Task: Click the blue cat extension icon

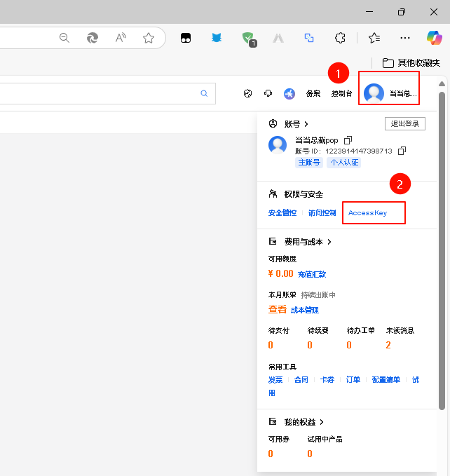Action: click(x=217, y=38)
